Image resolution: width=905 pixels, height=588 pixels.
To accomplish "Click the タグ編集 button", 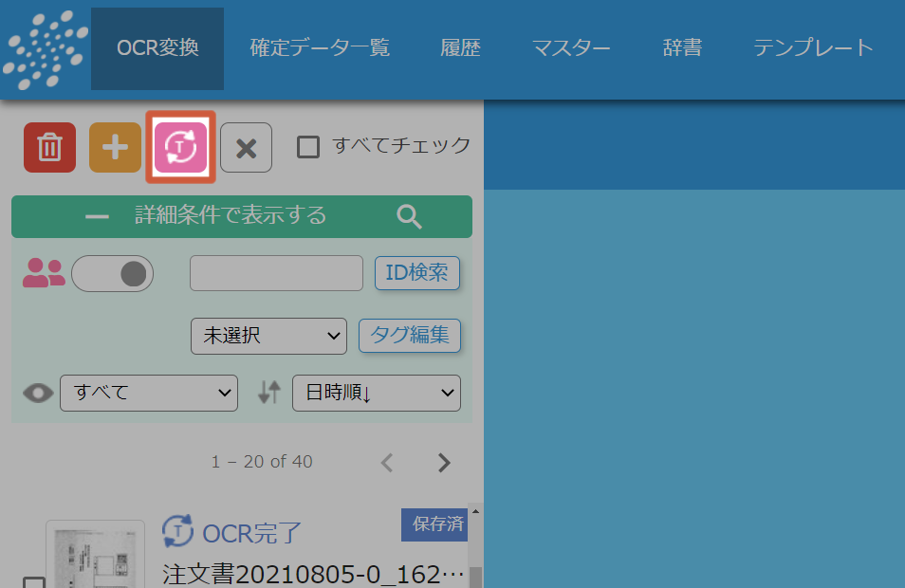I will click(x=410, y=336).
